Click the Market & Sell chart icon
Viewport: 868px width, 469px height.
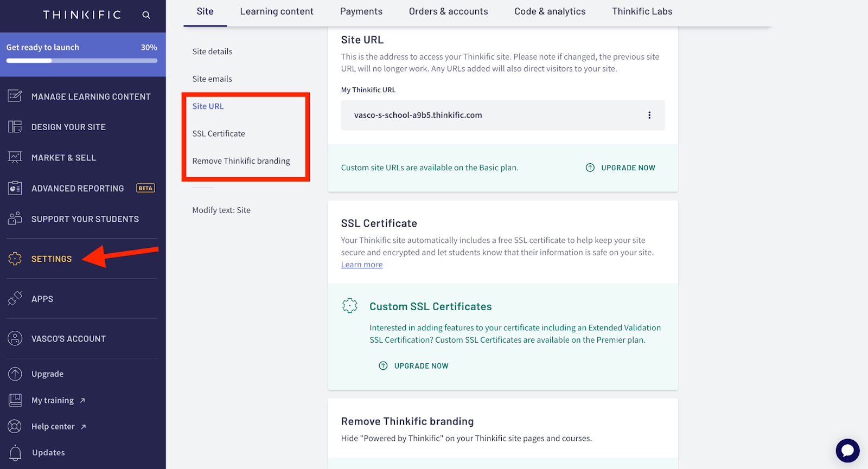[x=15, y=157]
